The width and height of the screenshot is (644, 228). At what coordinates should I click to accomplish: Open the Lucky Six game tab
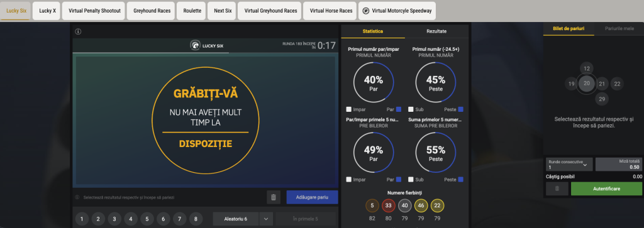pos(16,11)
